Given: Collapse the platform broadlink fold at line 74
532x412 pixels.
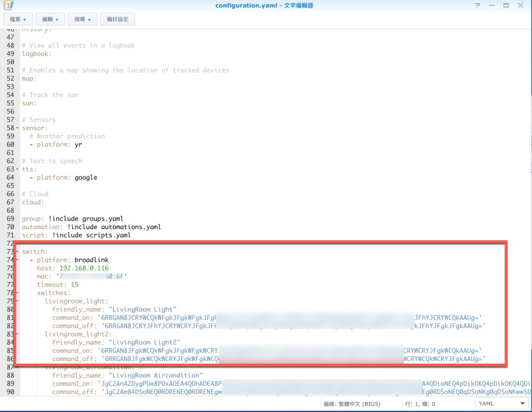Looking at the screenshot, I should (18, 260).
